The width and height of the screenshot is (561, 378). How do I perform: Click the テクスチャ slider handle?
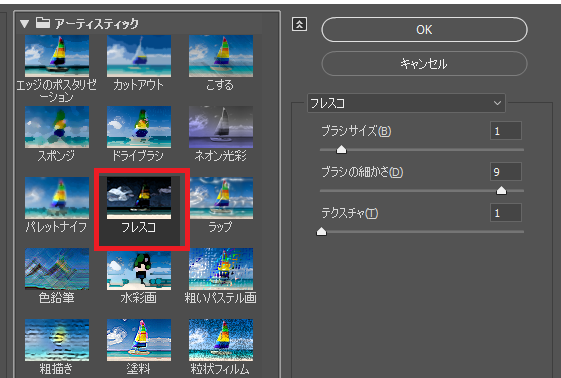(x=321, y=232)
